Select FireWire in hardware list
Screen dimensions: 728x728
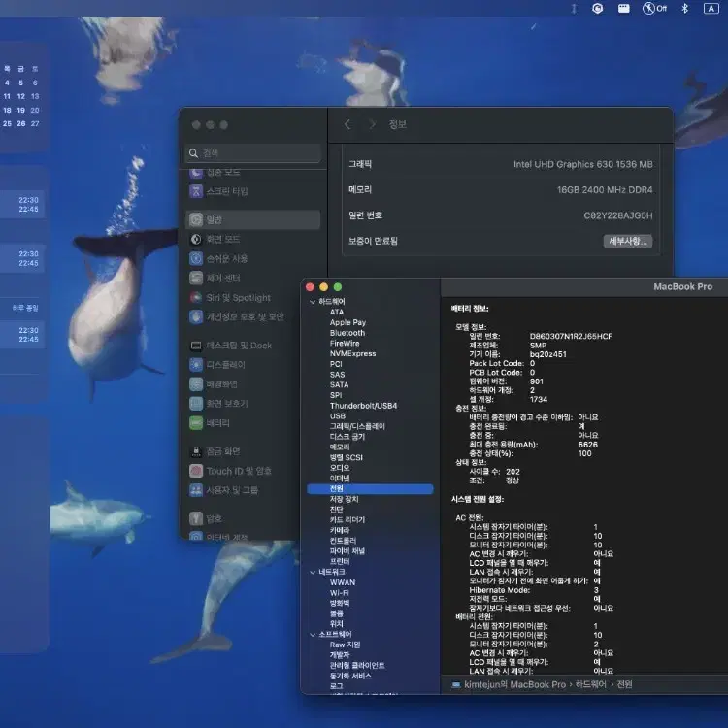[x=345, y=343]
